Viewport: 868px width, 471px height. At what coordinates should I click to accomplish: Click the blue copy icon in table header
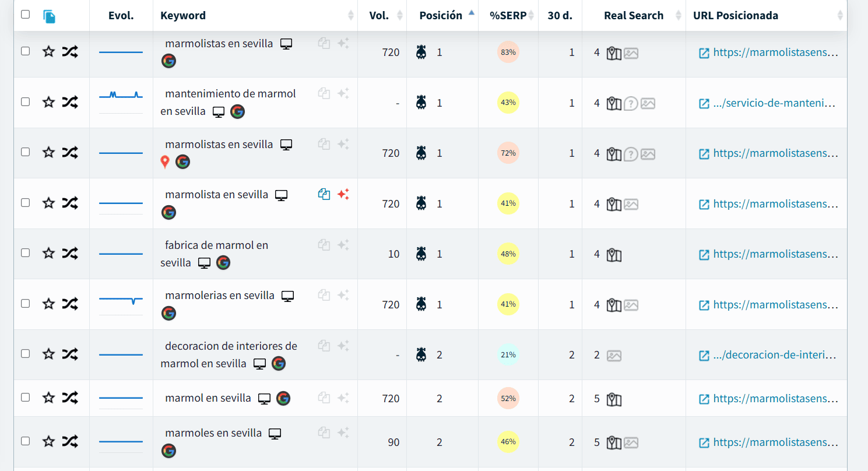[x=50, y=16]
